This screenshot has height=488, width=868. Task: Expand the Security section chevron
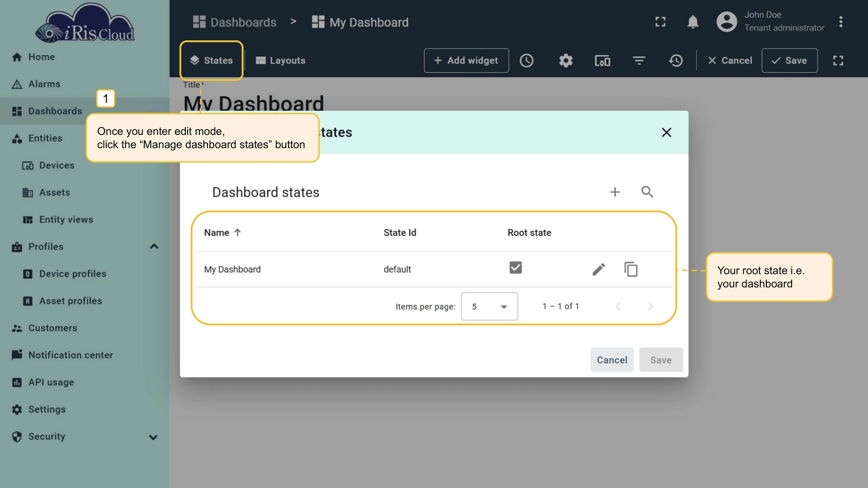coord(153,437)
